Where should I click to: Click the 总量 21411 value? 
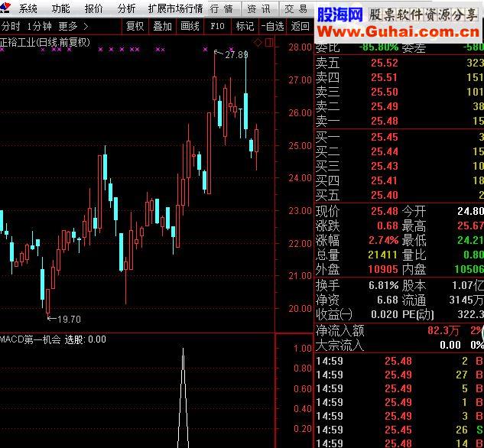[x=382, y=255]
